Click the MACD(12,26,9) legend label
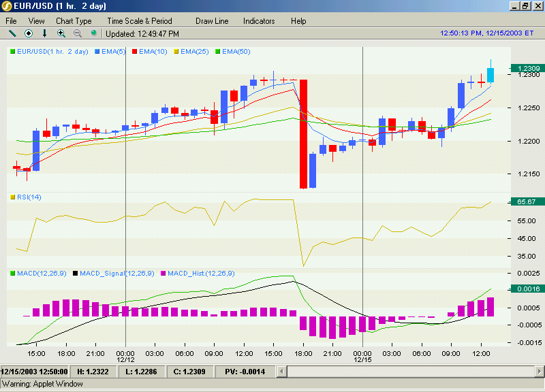 (x=42, y=274)
